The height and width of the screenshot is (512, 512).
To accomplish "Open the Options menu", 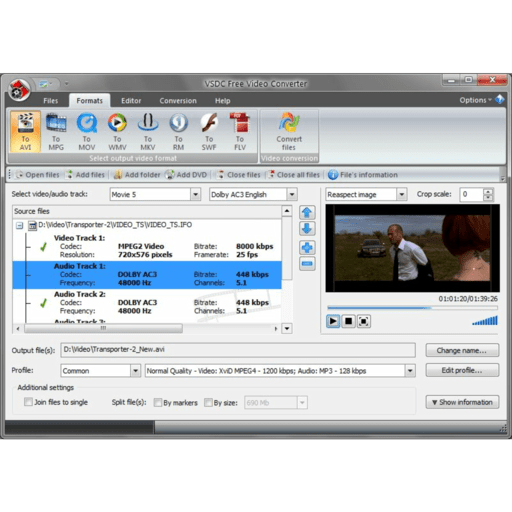I will tap(475, 100).
